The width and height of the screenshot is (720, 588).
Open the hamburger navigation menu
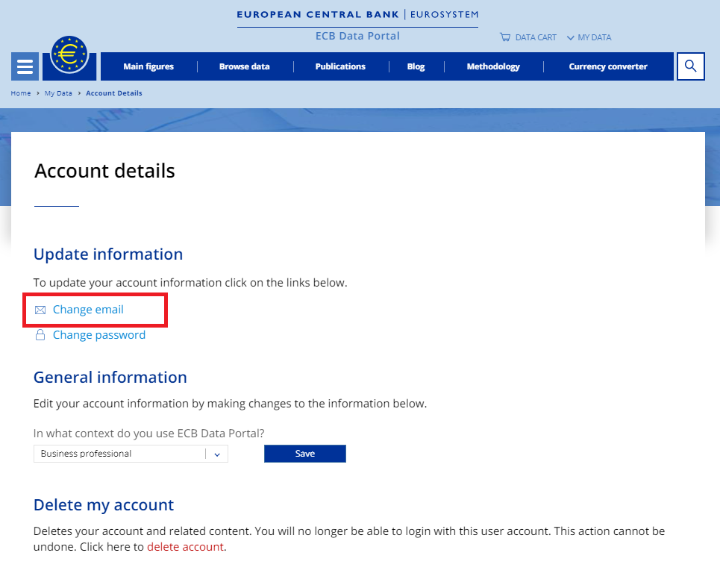click(x=25, y=66)
